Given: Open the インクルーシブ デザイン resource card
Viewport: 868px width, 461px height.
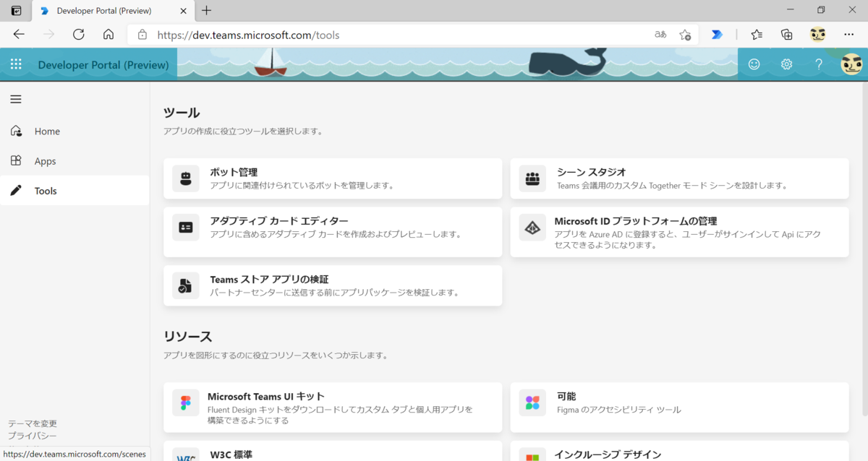Looking at the screenshot, I should tap(680, 451).
